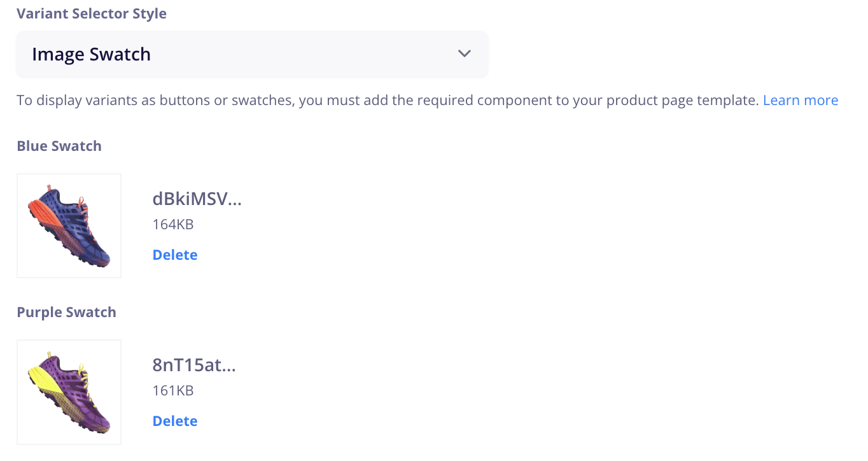Screen dimensions: 868x461
Task: Click the 161KB file size text
Action: tap(173, 390)
